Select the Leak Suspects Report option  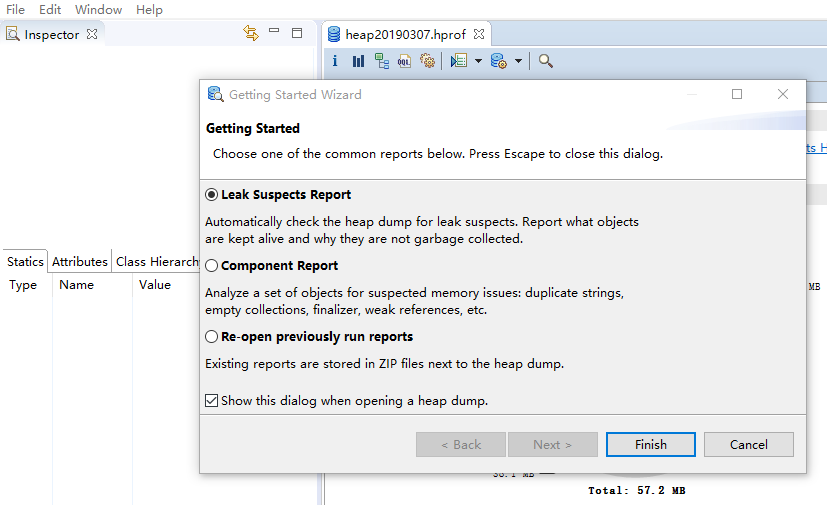tap(212, 195)
